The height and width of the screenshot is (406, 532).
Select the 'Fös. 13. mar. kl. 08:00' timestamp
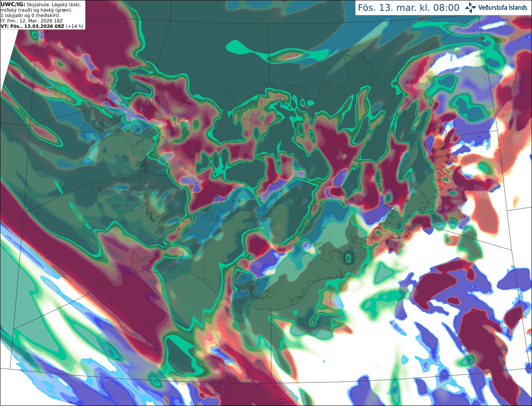[x=409, y=8]
